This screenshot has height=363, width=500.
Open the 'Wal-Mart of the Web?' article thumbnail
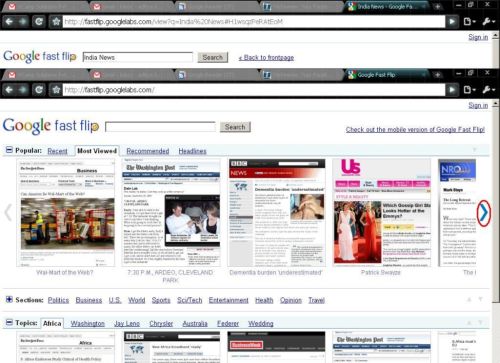tap(66, 213)
